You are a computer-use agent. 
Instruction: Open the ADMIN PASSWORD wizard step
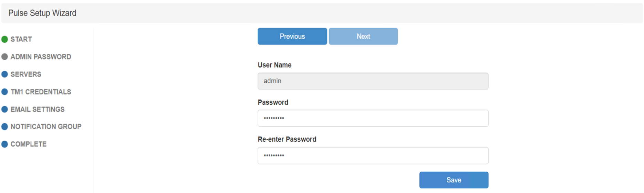tap(41, 57)
